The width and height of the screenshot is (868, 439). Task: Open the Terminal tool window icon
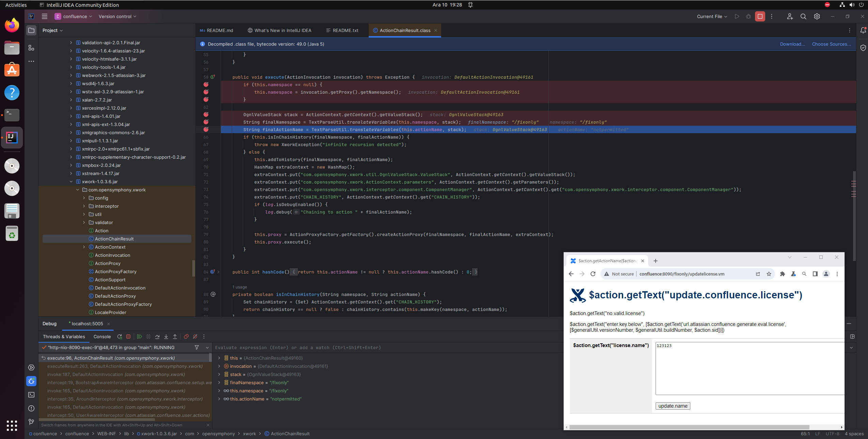(31, 395)
